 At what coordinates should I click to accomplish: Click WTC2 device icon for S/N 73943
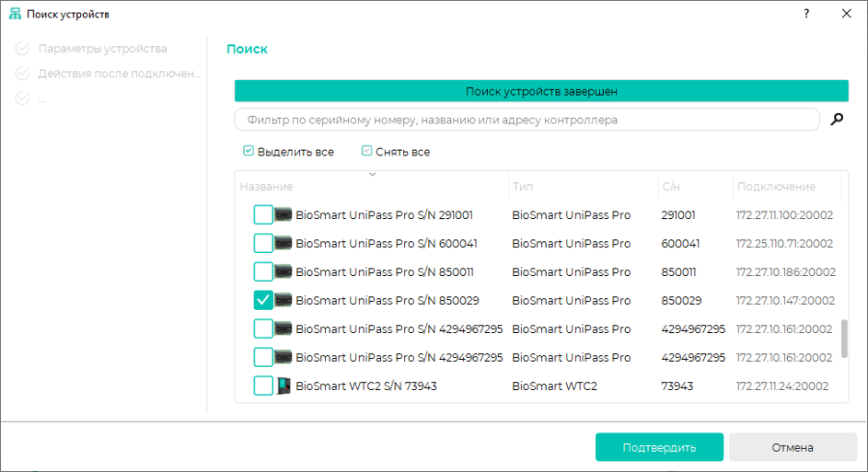click(284, 385)
